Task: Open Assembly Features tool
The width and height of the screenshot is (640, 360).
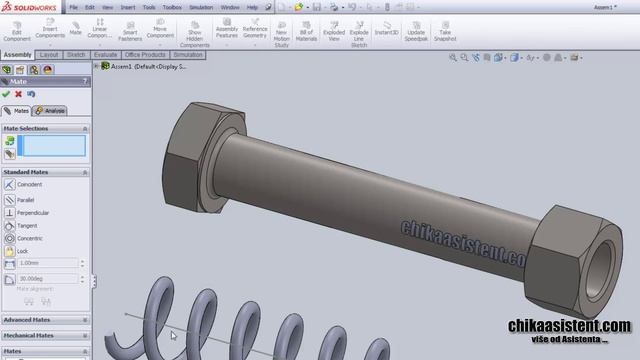Action: [x=227, y=28]
